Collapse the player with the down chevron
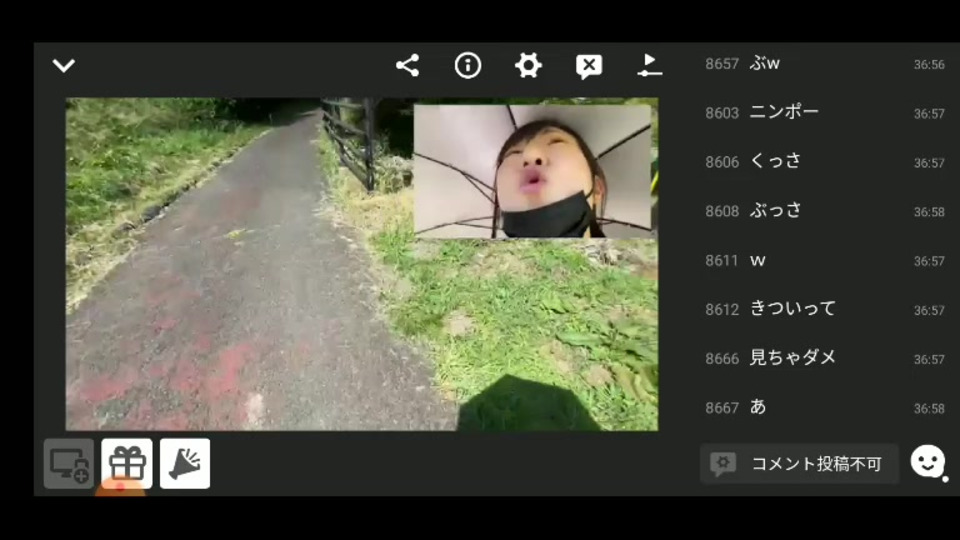 tap(64, 65)
